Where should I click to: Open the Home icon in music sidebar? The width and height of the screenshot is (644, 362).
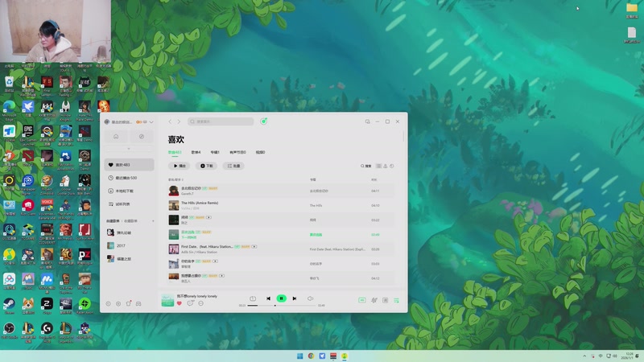116,137
